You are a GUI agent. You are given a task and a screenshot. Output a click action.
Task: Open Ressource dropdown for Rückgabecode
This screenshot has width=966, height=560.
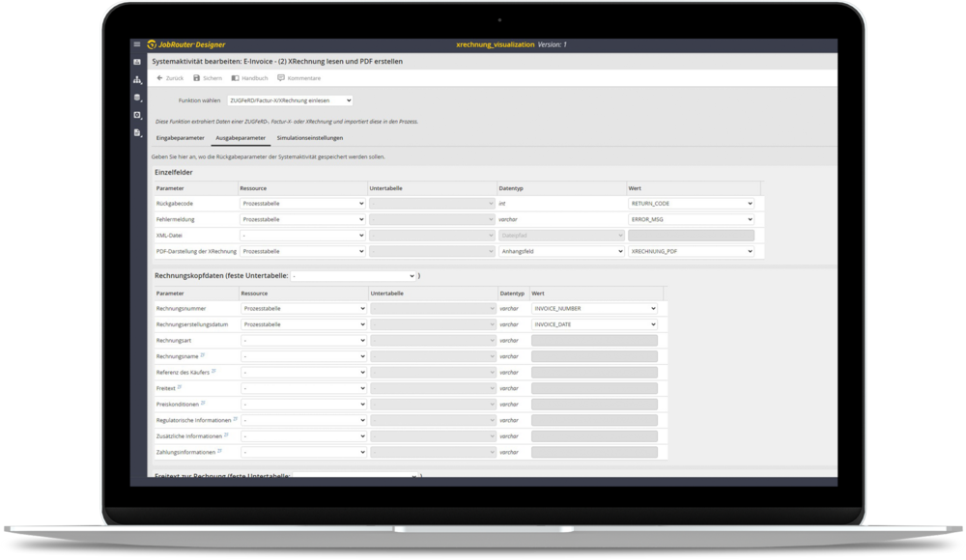point(302,204)
